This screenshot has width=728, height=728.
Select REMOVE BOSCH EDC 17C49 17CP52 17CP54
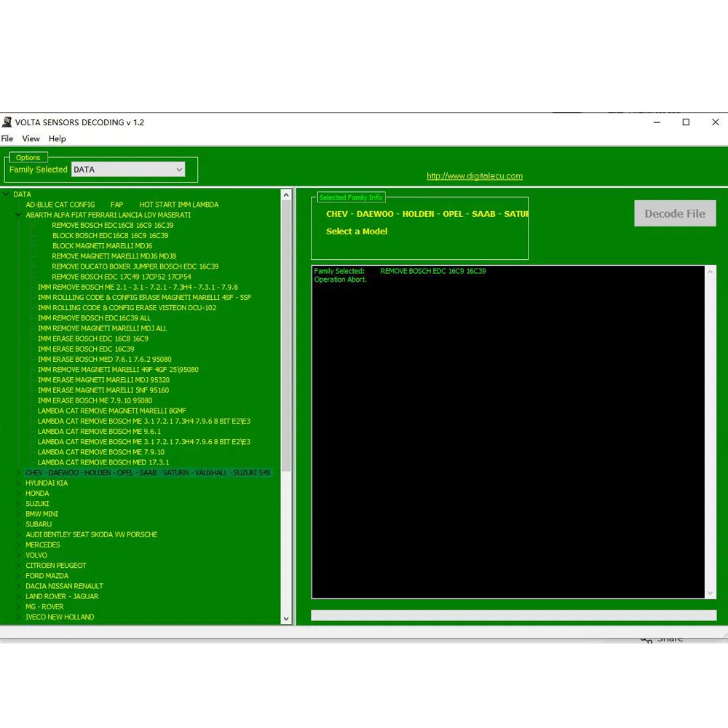[x=122, y=277]
